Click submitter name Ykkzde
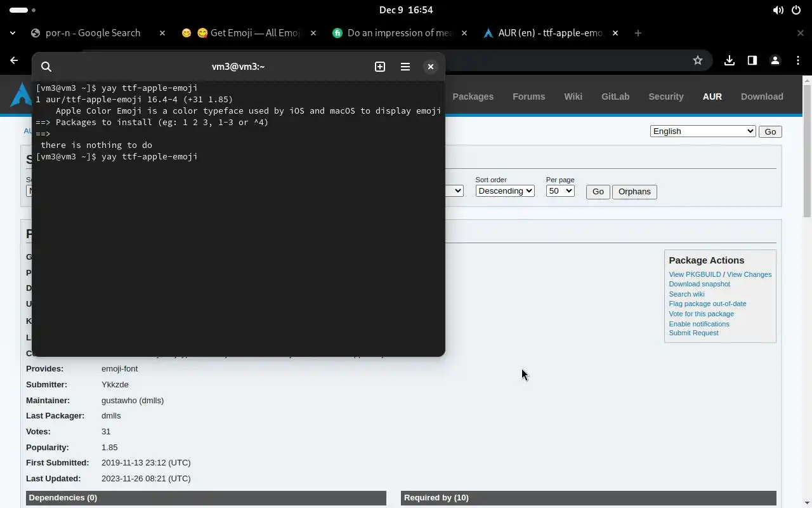The image size is (812, 508). (115, 384)
